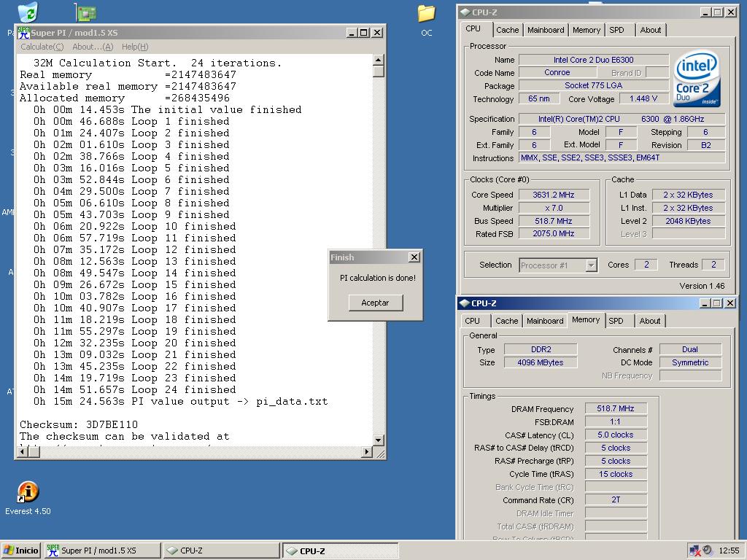Image resolution: width=747 pixels, height=560 pixels.
Task: Click the PI value output pi_data.txt line
Action: [181, 402]
